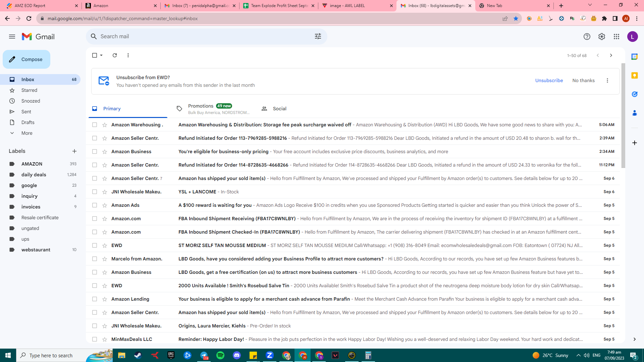The height and width of the screenshot is (362, 644).
Task: Tick checkbox for Amazon Lending email
Action: pyautogui.click(x=95, y=299)
